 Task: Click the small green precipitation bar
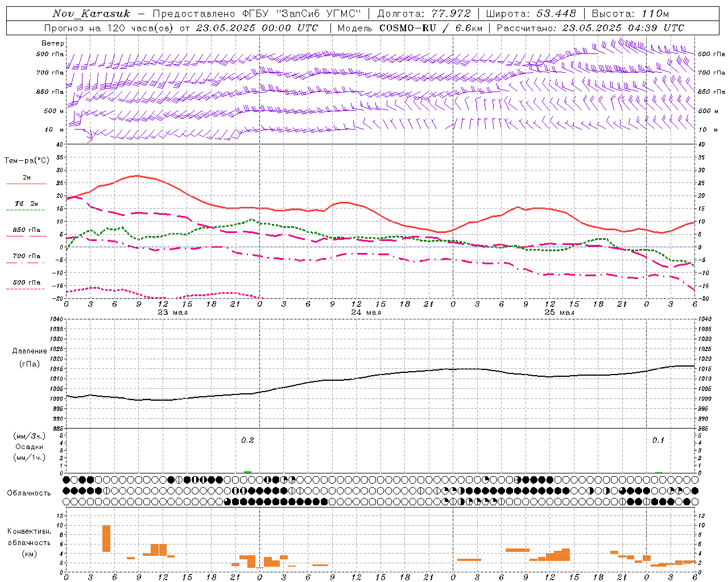(x=247, y=472)
